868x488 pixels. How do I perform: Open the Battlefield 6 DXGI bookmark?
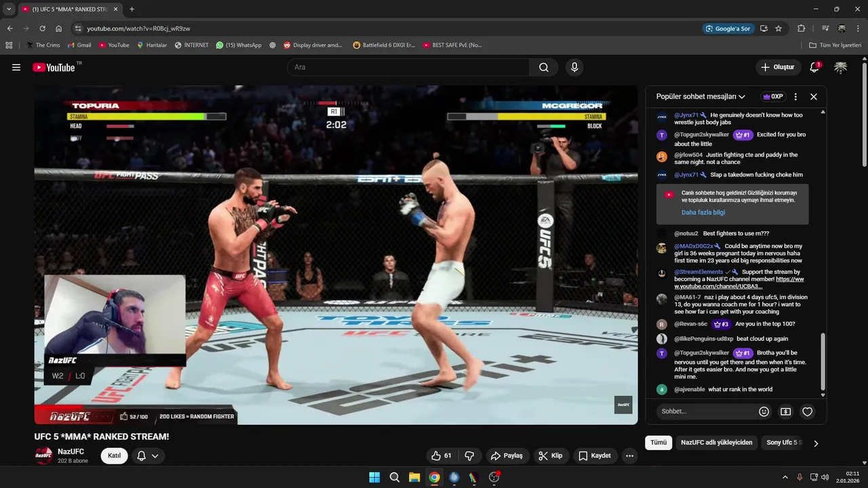click(384, 45)
